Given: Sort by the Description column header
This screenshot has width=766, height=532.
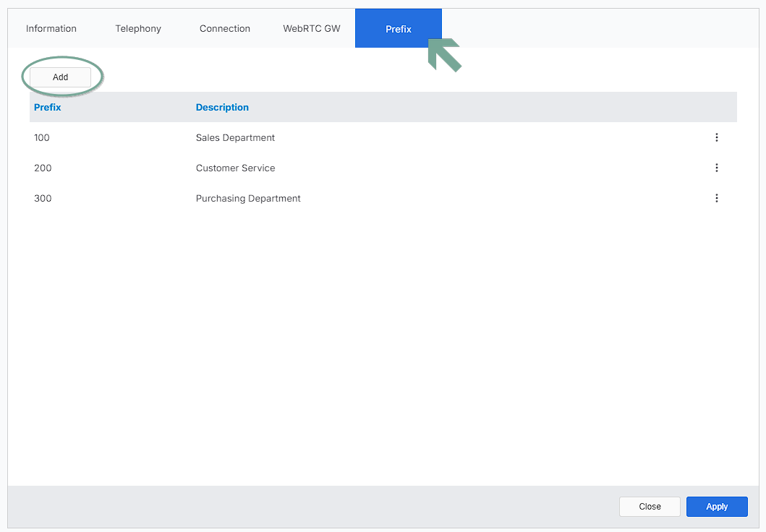Looking at the screenshot, I should 222,107.
